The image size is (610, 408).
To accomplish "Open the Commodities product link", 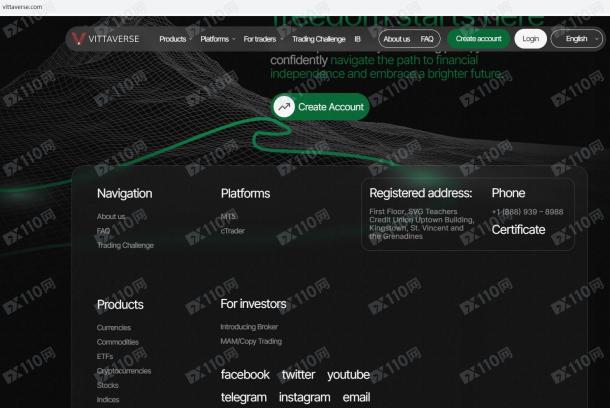I will pyautogui.click(x=117, y=342).
